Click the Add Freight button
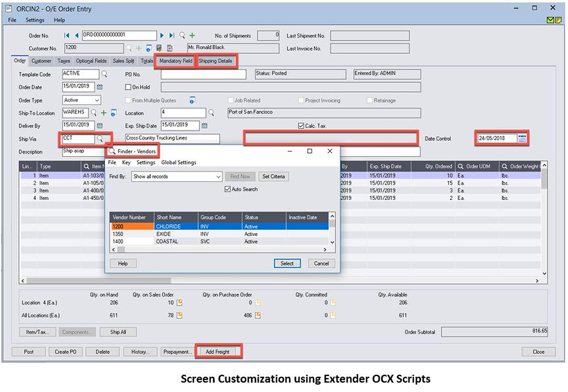This screenshot has width=568, height=392. (x=218, y=352)
